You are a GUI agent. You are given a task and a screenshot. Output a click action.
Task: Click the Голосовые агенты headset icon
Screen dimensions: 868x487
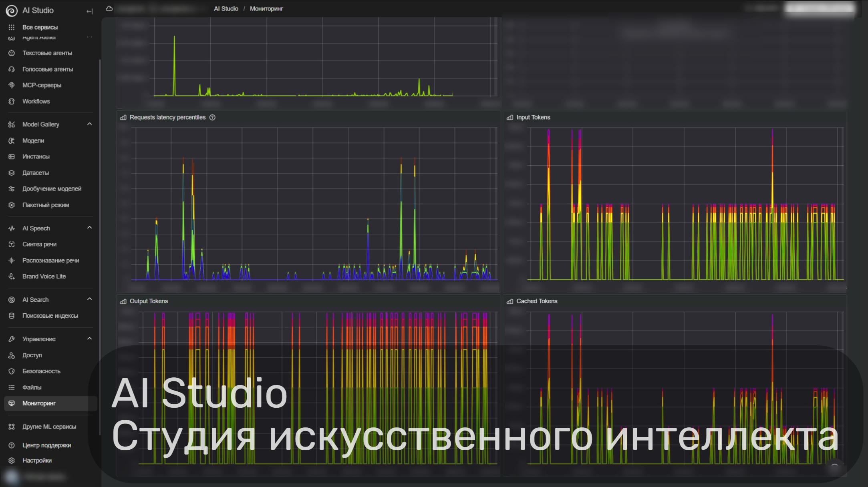pos(12,69)
